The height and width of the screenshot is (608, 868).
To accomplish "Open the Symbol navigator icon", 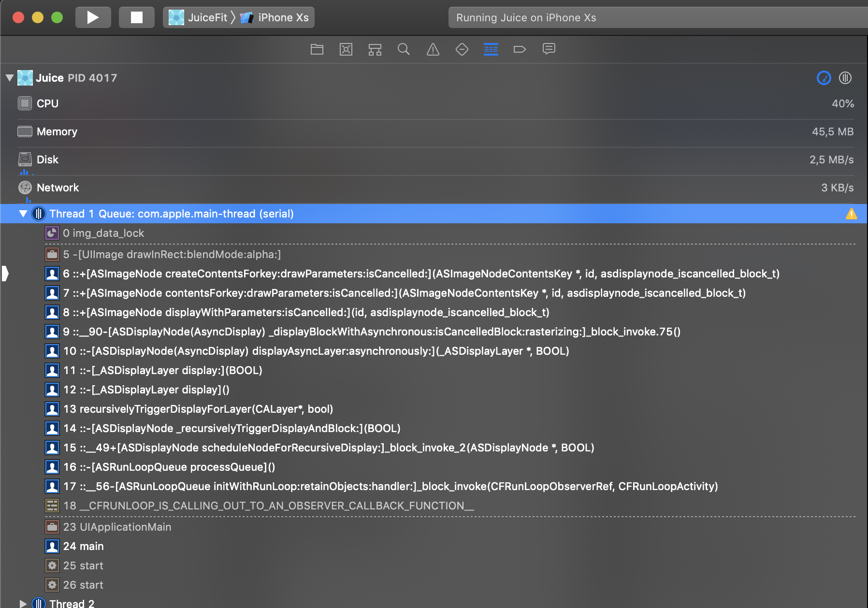I will point(375,49).
